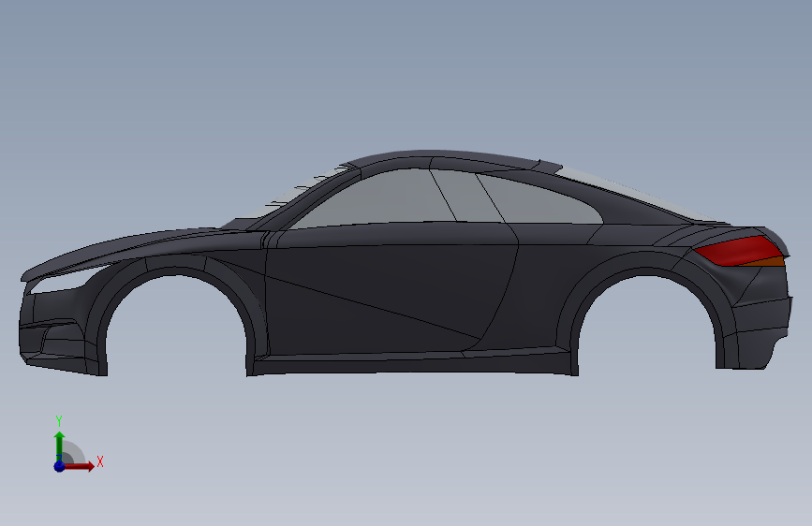Select the side skirt under door

click(412, 363)
